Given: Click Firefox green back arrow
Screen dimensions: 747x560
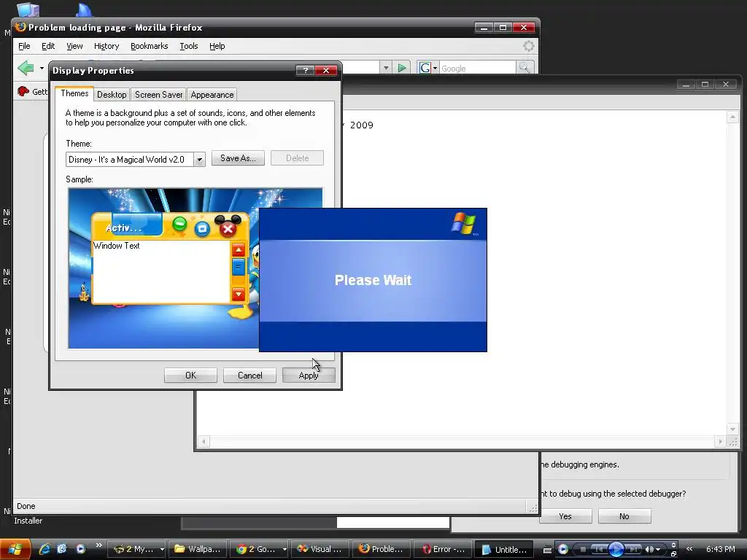Looking at the screenshot, I should (x=26, y=68).
